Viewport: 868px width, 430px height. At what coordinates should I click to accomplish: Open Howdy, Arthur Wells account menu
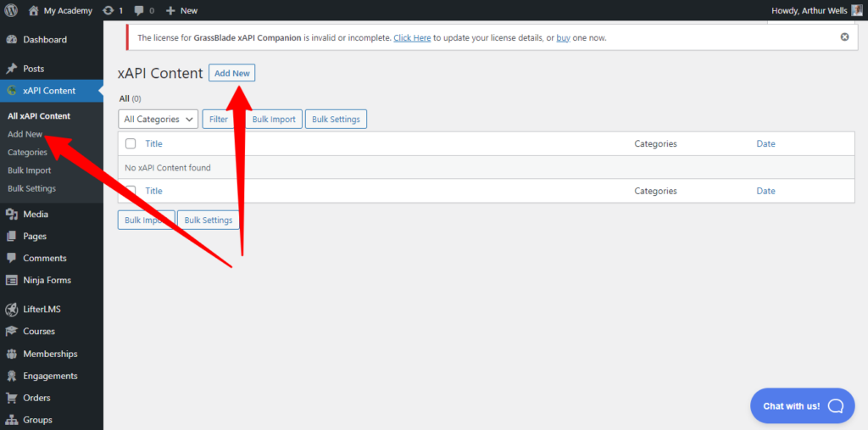[816, 10]
